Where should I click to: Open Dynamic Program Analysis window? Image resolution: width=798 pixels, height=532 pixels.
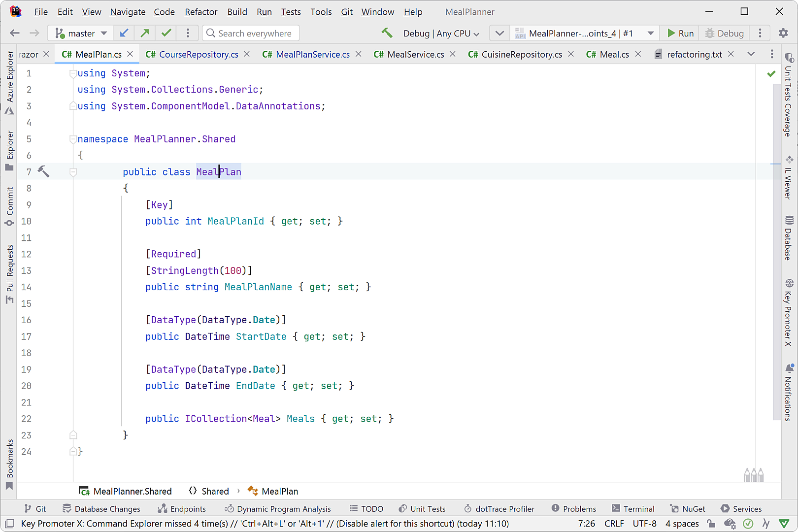coord(277,509)
